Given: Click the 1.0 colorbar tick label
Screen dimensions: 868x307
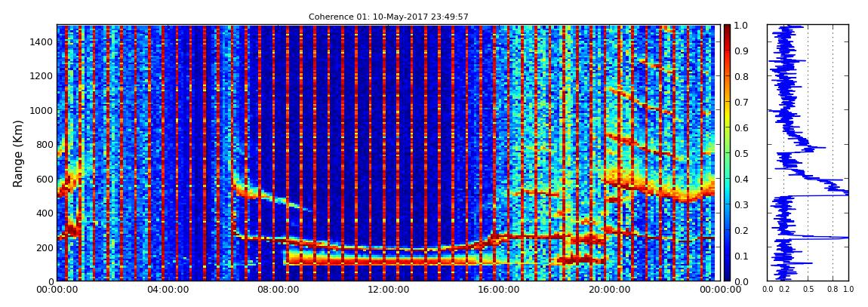Looking at the screenshot, I should pyautogui.click(x=740, y=26).
